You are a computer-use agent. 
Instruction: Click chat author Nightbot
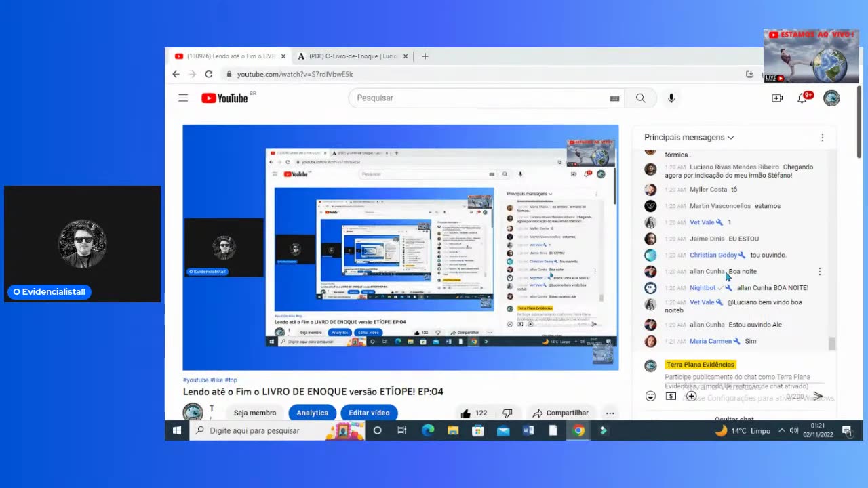703,288
